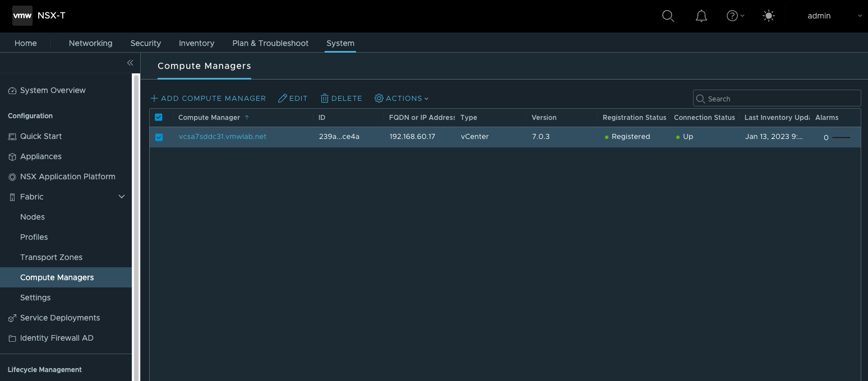
Task: Click the ID column header
Action: point(322,118)
